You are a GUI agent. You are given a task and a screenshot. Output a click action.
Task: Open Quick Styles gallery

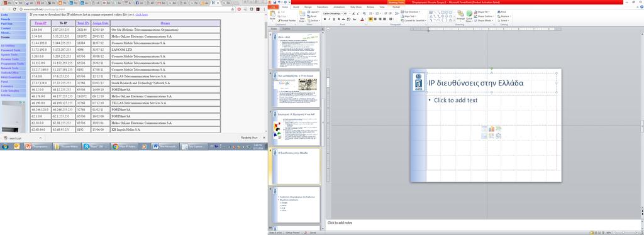tap(469, 16)
